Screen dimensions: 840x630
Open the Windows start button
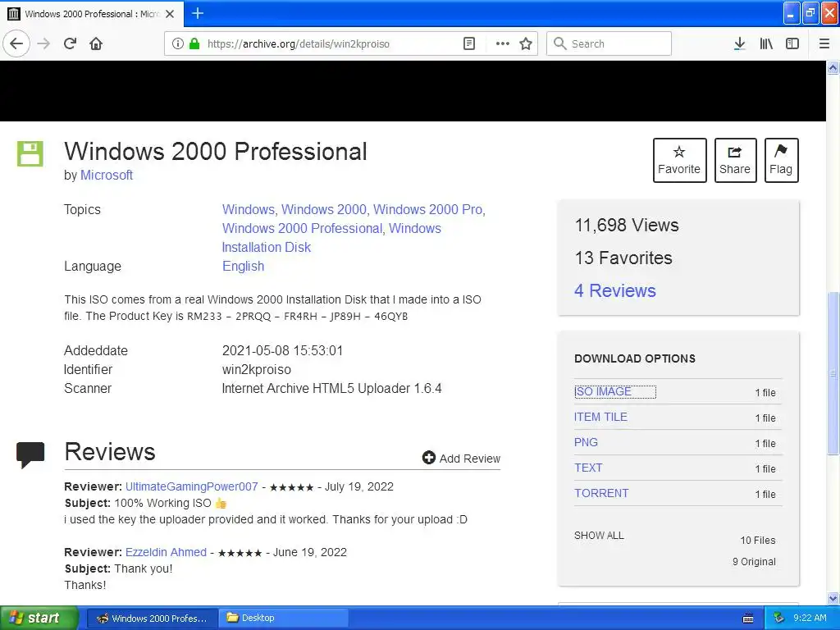pos(39,618)
